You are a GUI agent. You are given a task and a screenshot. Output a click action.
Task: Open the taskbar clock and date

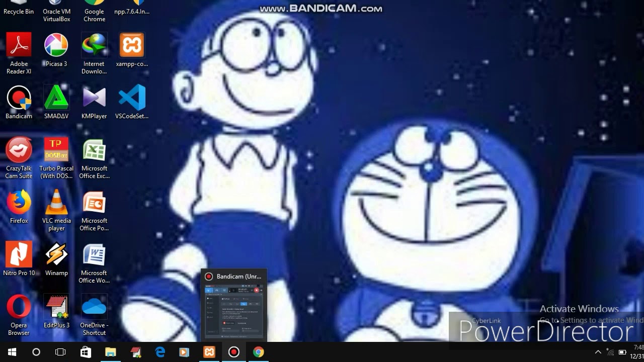[x=638, y=352]
